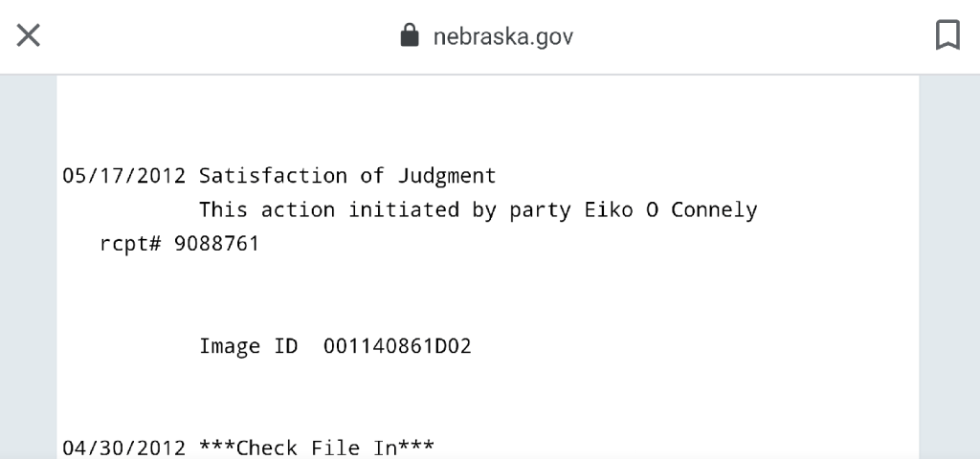Close the page with the X icon
980x459 pixels.
(29, 36)
